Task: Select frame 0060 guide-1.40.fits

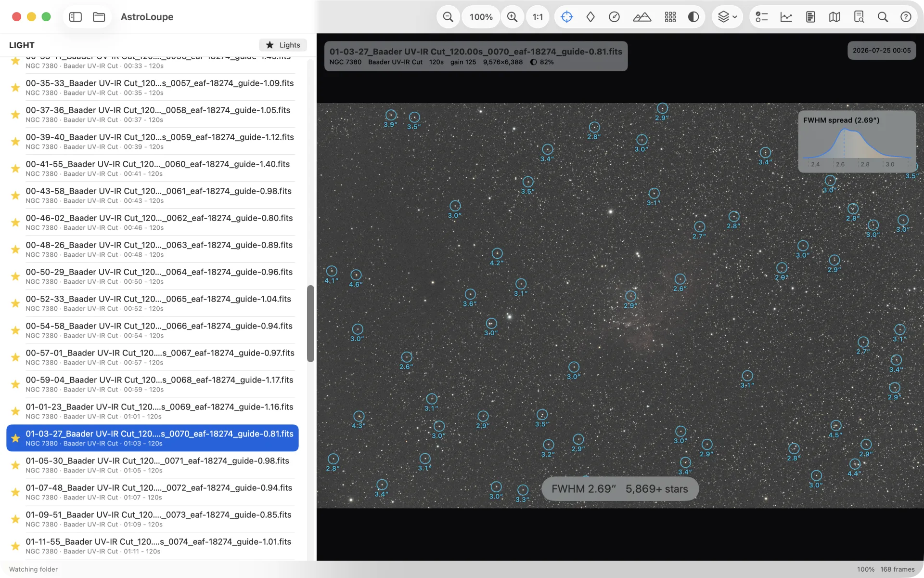Action: 152,168
